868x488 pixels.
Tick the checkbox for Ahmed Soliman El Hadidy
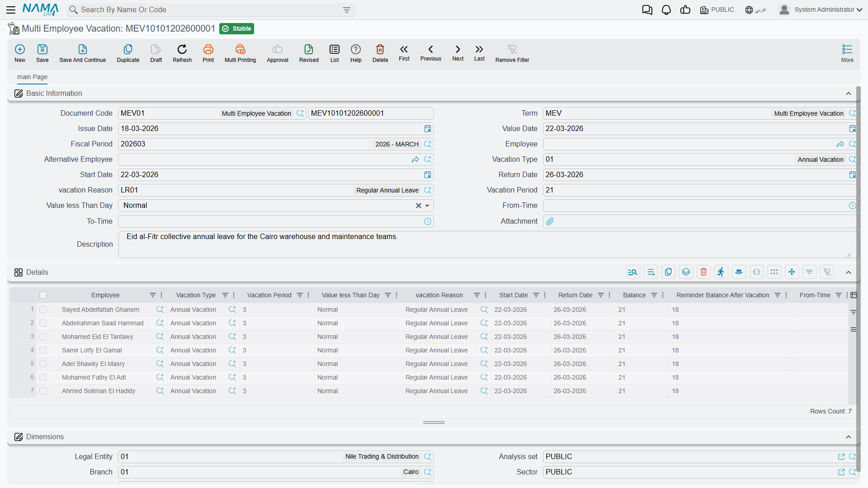[43, 391]
